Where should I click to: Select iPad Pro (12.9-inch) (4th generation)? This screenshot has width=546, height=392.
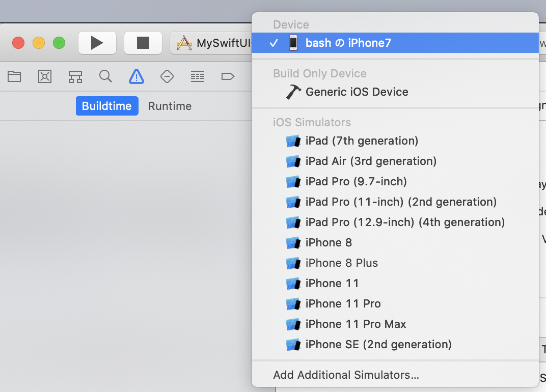point(395,222)
